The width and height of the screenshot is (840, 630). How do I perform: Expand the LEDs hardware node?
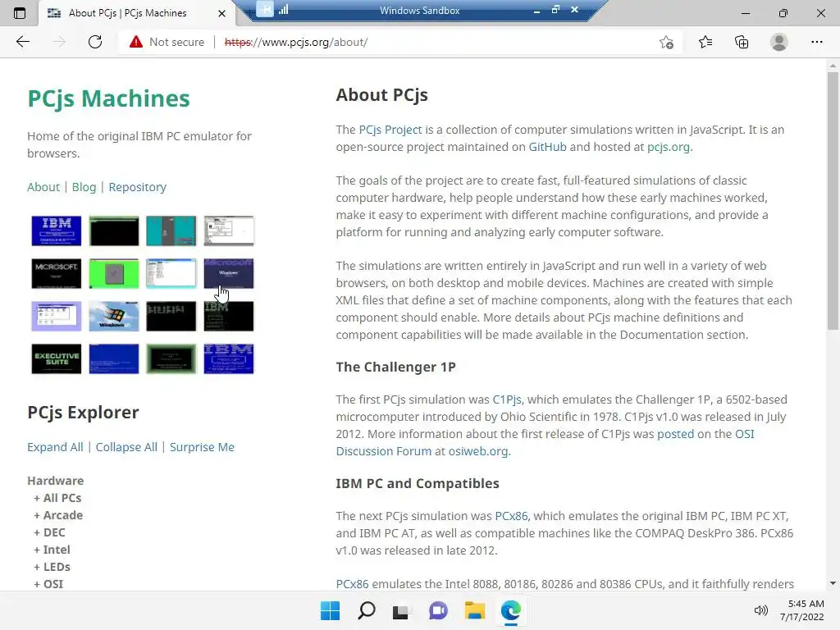(52, 567)
